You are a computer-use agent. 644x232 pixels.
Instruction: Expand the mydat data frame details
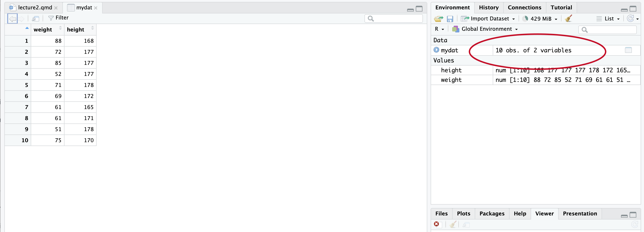point(436,50)
